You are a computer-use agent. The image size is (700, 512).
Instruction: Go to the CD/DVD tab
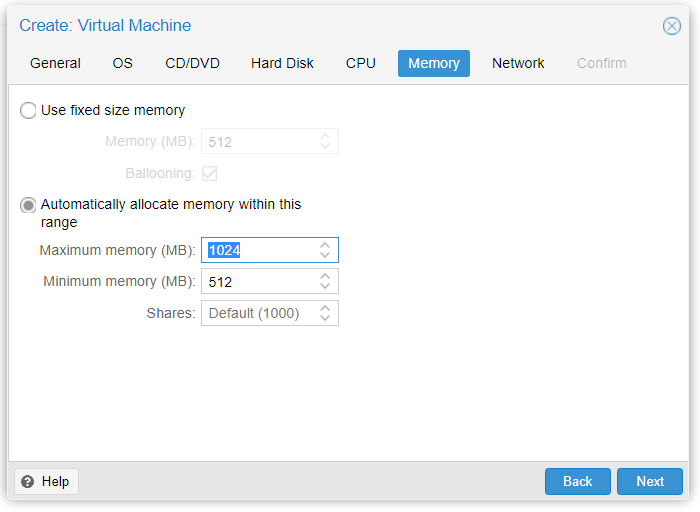(192, 63)
